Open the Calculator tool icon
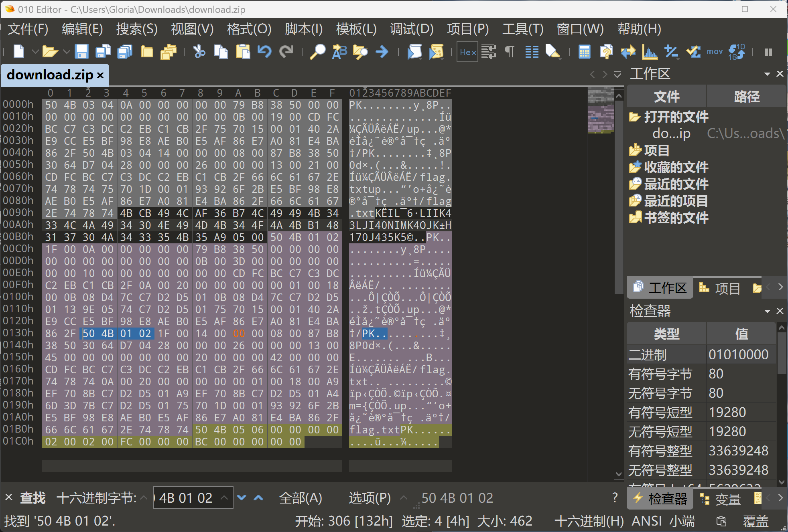 (x=584, y=52)
